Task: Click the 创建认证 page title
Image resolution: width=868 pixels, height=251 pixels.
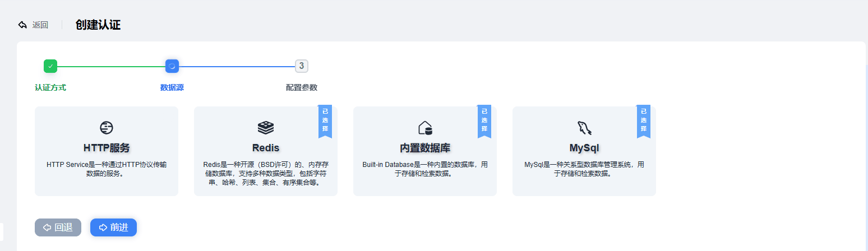Action: point(98,25)
